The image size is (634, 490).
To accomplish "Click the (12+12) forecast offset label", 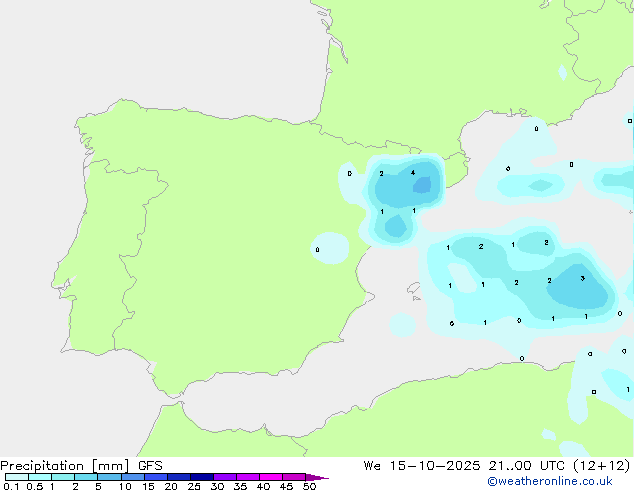I will [x=601, y=466].
